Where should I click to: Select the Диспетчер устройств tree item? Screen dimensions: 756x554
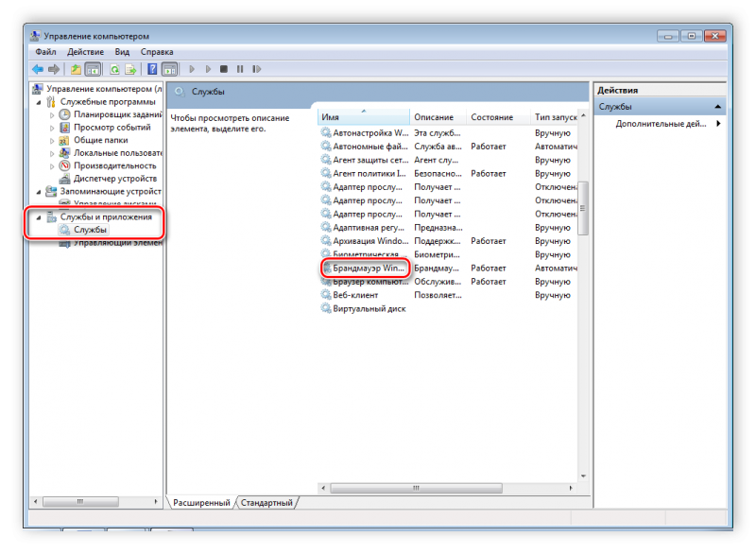115,179
